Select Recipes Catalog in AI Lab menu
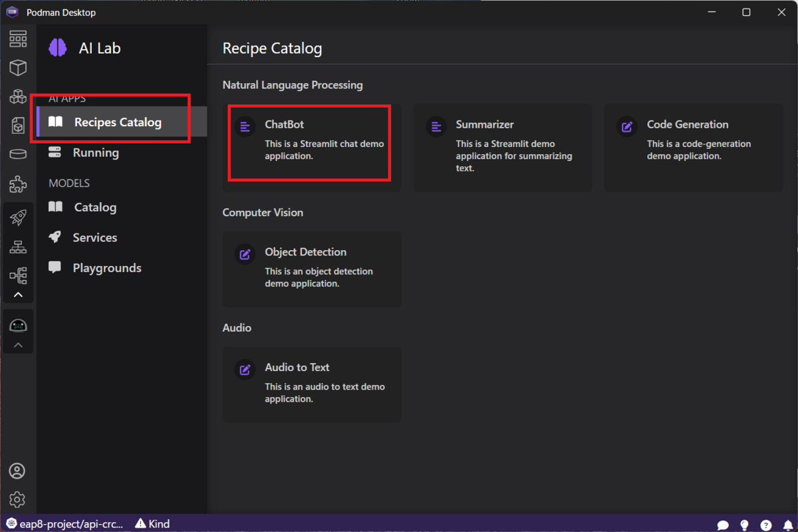 click(x=122, y=122)
